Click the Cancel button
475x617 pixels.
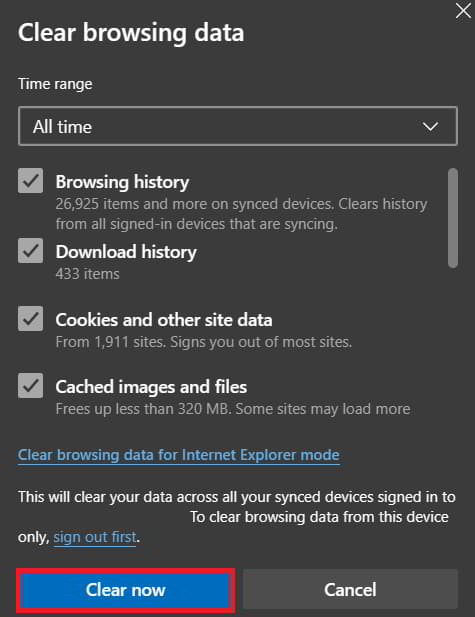click(x=350, y=590)
